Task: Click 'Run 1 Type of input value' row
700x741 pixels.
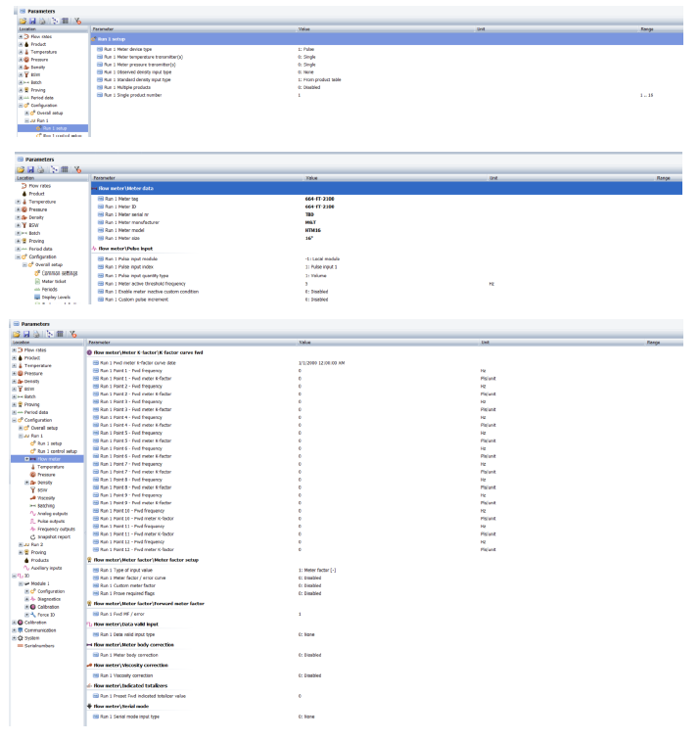Action: pyautogui.click(x=385, y=571)
